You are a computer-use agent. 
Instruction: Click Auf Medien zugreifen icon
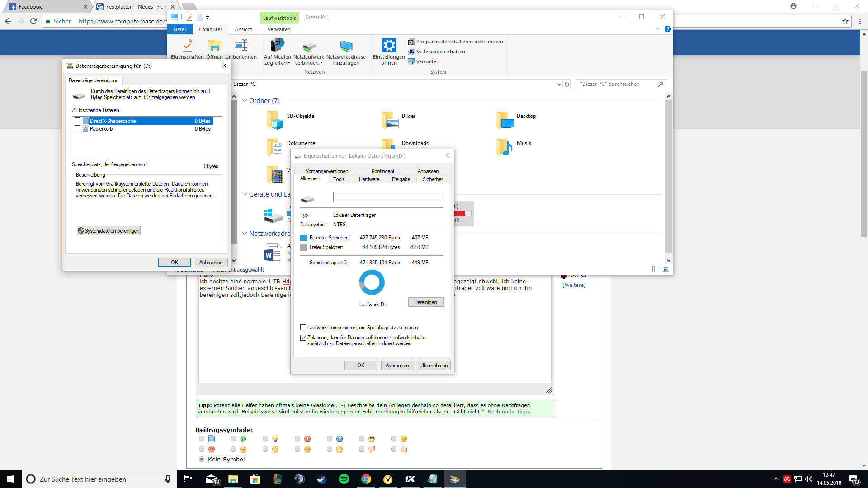tap(277, 46)
